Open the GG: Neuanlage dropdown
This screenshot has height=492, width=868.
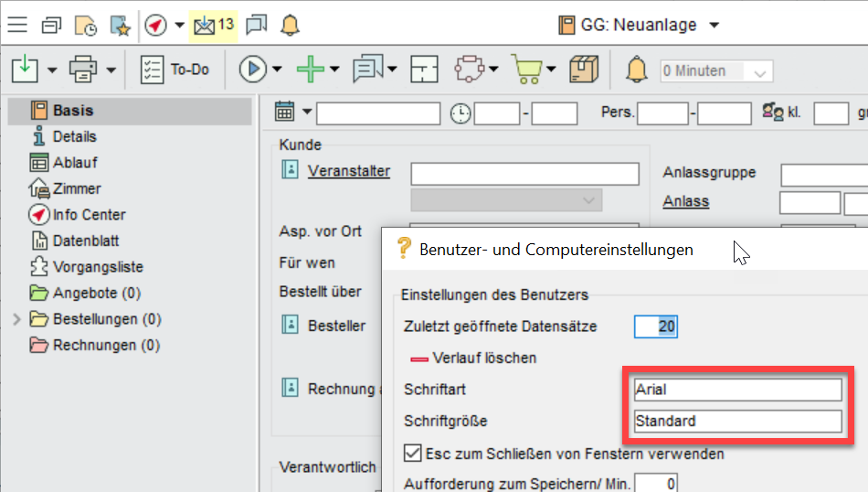click(x=715, y=25)
